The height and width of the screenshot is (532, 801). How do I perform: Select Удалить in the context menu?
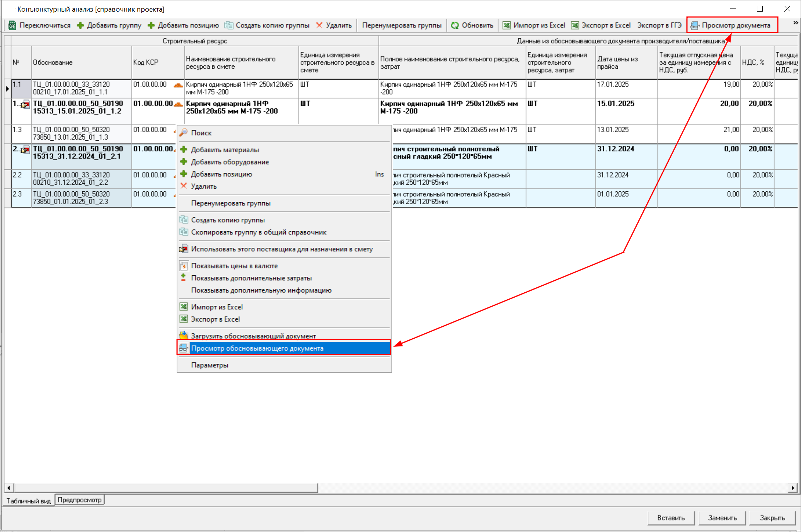click(284, 186)
